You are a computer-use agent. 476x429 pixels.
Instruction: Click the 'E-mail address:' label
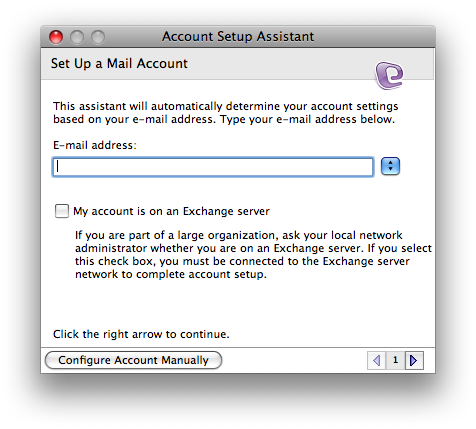[95, 145]
